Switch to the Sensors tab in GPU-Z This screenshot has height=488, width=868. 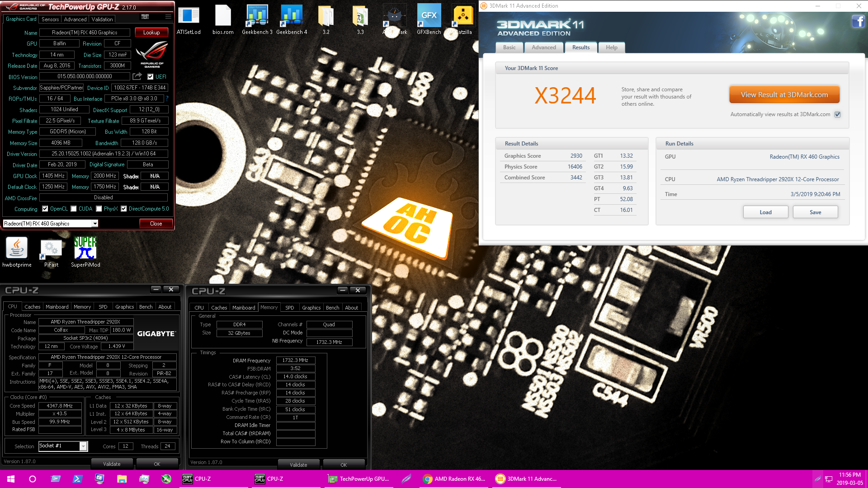pos(50,19)
